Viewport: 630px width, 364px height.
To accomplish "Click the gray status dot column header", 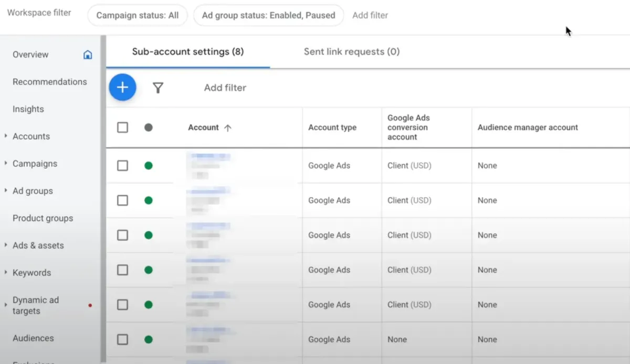I will point(149,127).
